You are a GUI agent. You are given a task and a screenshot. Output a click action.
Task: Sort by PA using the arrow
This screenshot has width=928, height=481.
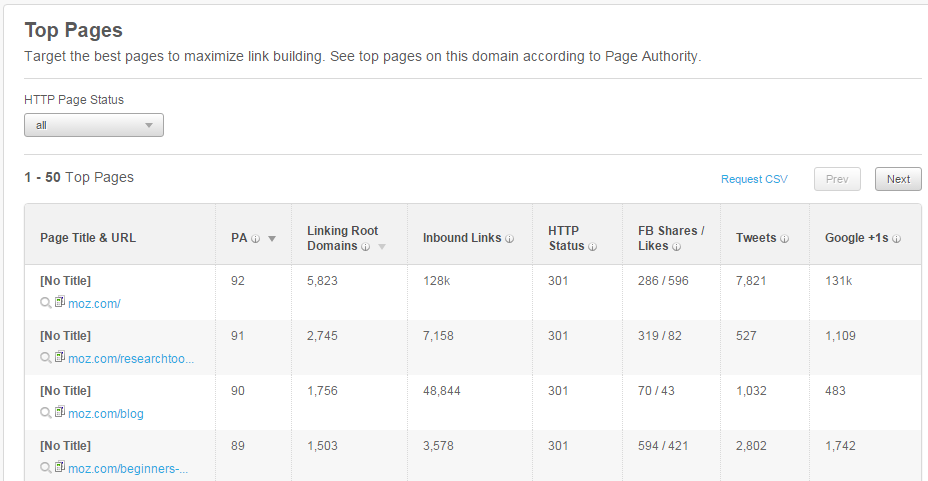click(272, 239)
